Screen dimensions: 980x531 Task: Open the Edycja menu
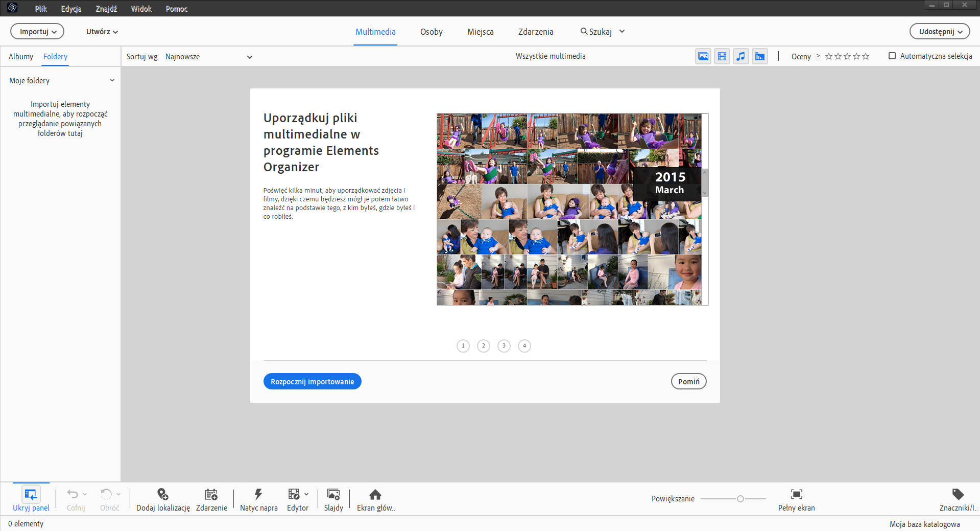click(71, 9)
